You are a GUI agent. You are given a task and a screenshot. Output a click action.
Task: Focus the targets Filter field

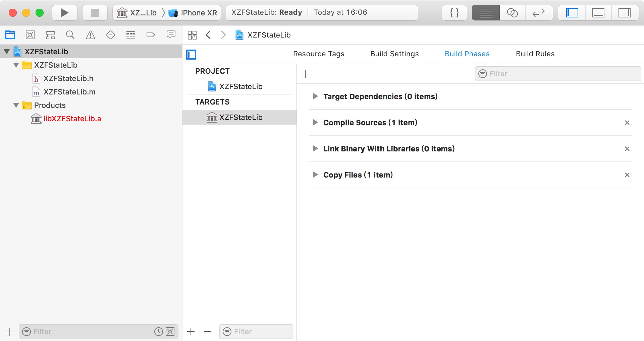coord(256,332)
